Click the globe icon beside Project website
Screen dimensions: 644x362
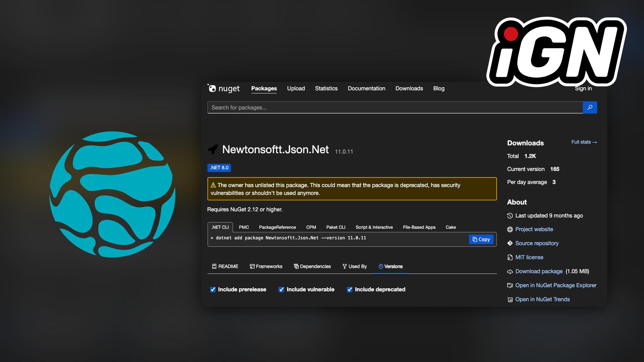click(x=510, y=229)
